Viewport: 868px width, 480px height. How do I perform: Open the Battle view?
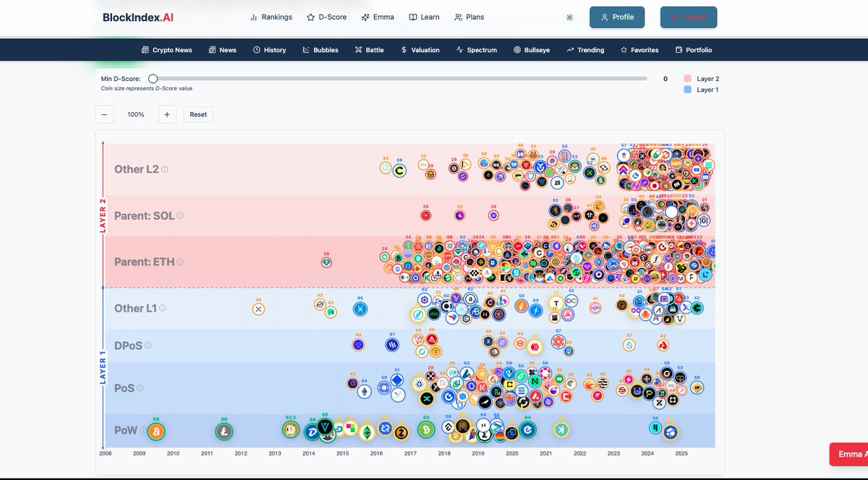click(369, 50)
